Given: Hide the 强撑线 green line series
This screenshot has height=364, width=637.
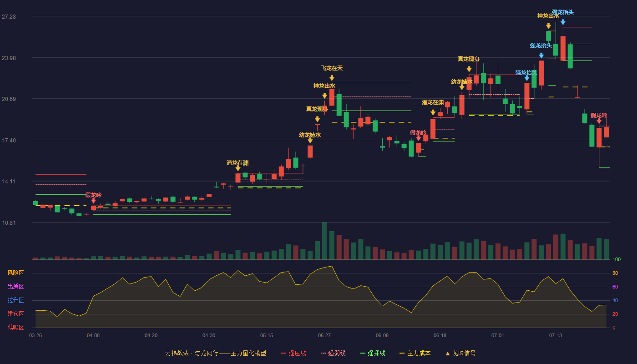Looking at the screenshot, I should pyautogui.click(x=373, y=353).
